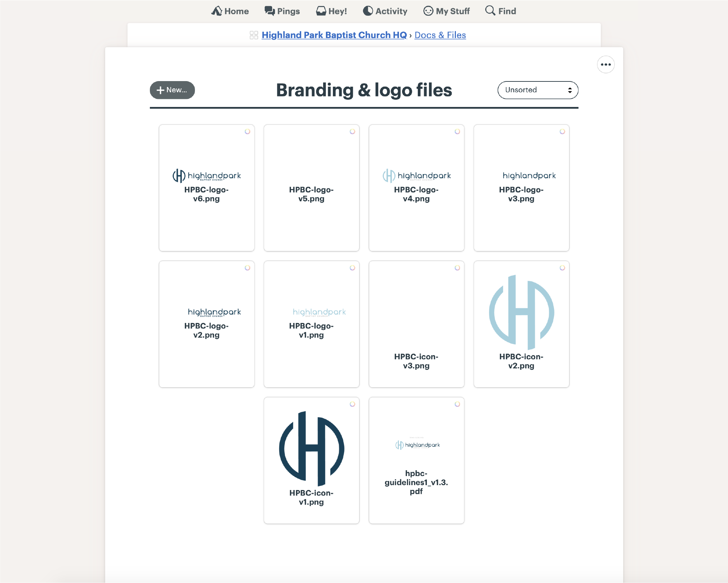This screenshot has height=583, width=728.
Task: Click color circle on HPBC-logo-v5.png card
Action: pos(352,131)
